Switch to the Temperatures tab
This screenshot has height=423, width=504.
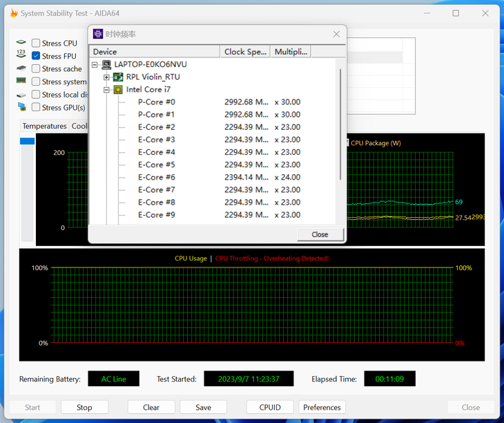[44, 126]
